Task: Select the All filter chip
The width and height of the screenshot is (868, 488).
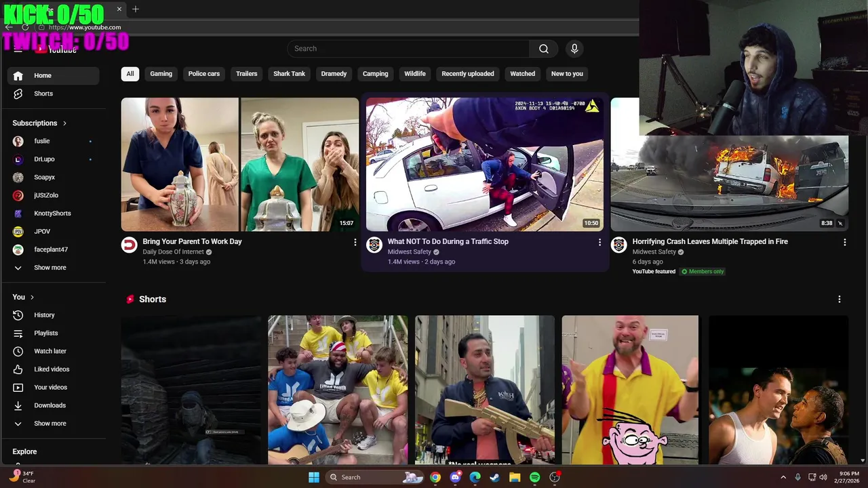Action: click(130, 74)
